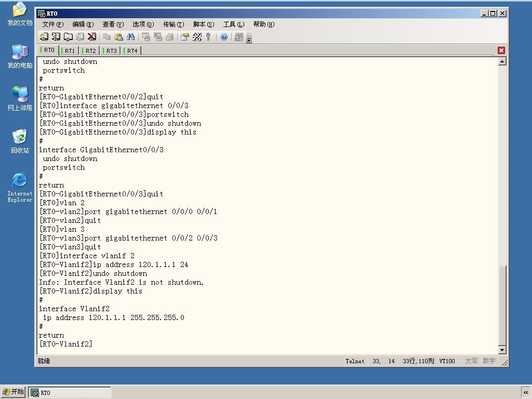Click the 我的电脑 desktop icon
Viewport: 532px width, 399px height.
pos(20,56)
